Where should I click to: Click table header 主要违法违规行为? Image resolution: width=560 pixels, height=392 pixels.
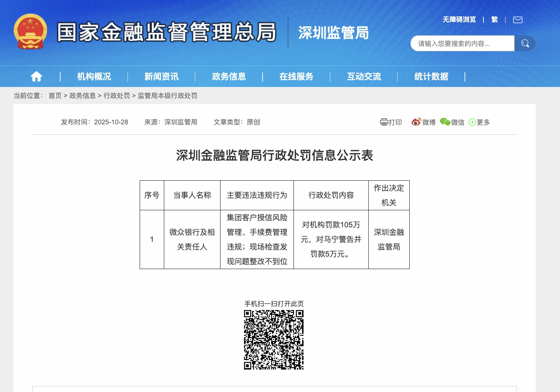(x=257, y=195)
